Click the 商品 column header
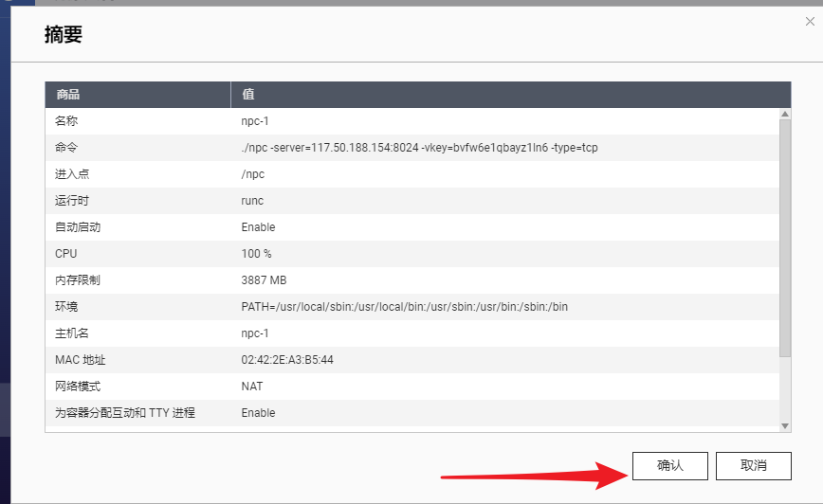823x504 pixels. click(68, 95)
